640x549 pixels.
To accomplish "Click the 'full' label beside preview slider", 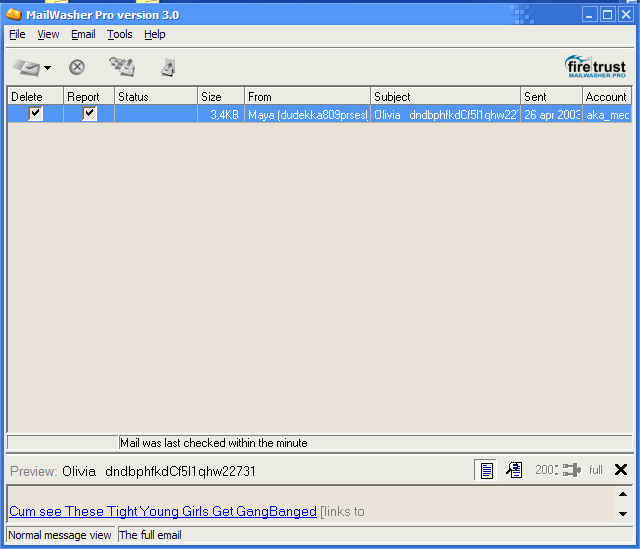I will click(596, 470).
